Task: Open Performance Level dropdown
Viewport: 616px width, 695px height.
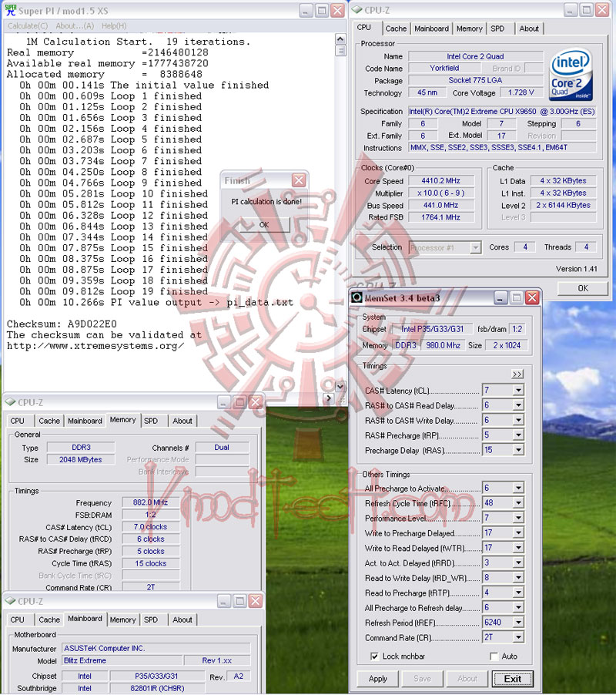Action: [x=518, y=518]
